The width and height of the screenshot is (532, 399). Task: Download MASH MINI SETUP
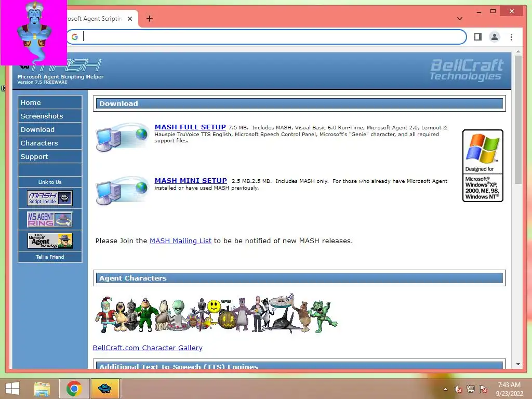tap(191, 180)
